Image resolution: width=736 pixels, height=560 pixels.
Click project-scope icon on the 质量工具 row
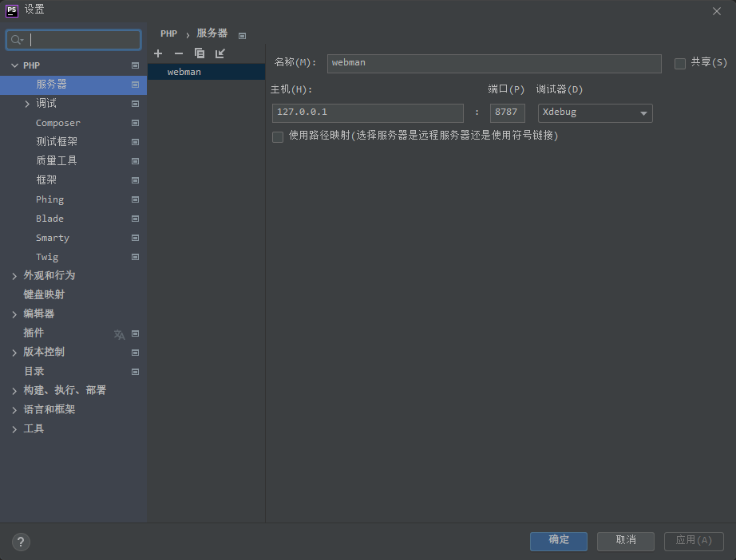point(135,161)
